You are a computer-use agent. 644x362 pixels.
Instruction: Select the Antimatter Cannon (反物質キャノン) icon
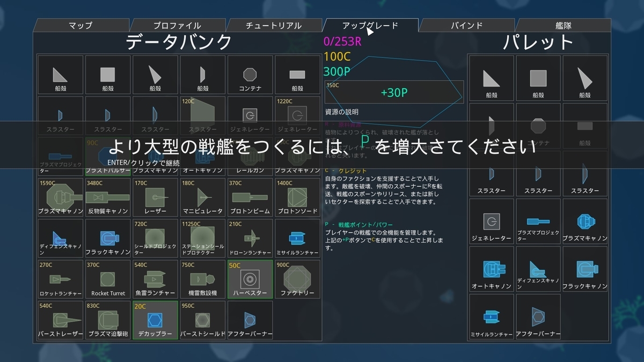pos(107,197)
